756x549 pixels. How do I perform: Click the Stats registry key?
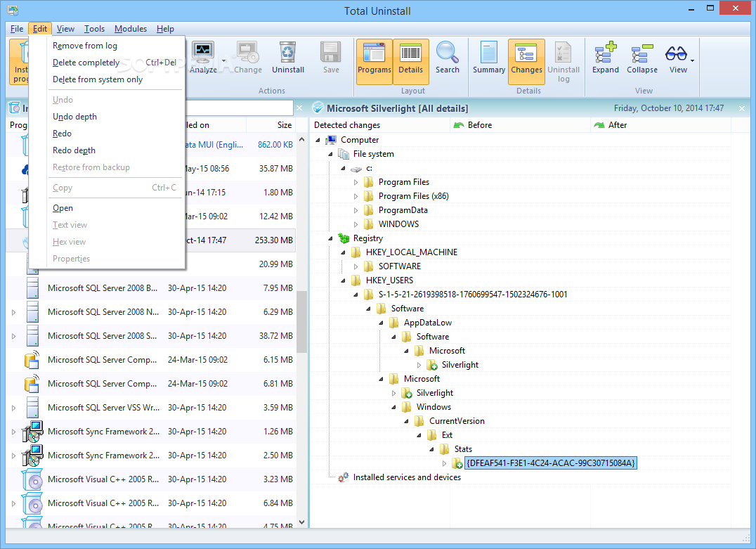coord(463,449)
